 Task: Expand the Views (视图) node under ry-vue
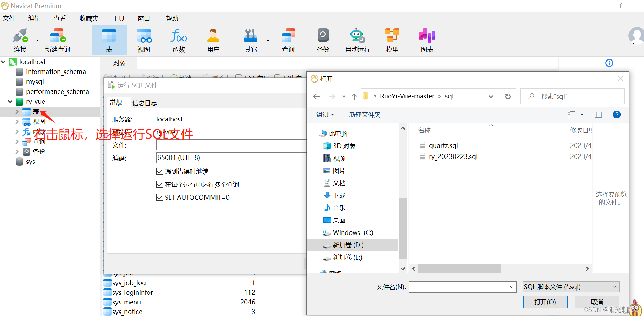[17, 122]
